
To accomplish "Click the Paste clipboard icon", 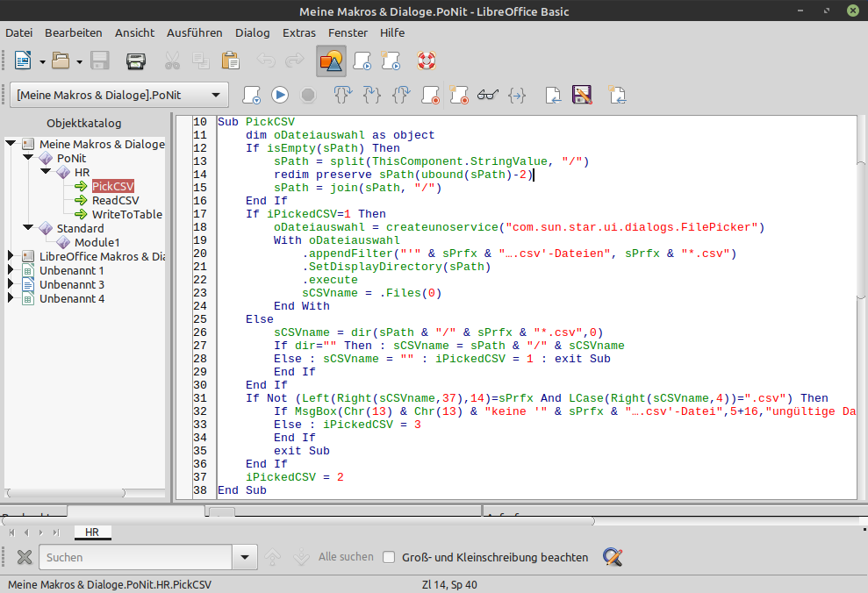I will (x=230, y=61).
